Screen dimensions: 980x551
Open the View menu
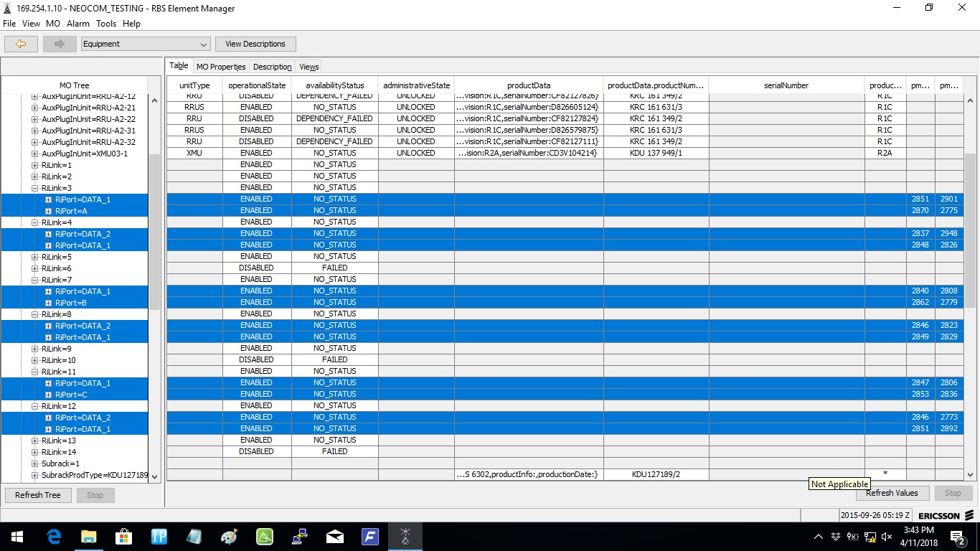[x=31, y=24]
